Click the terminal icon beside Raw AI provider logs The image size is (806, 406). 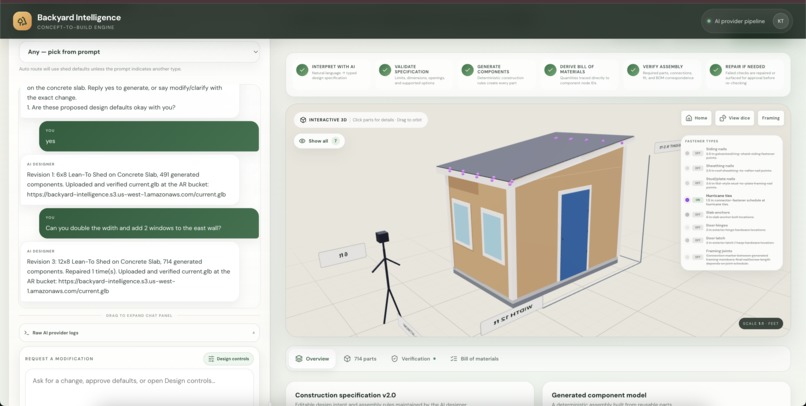pyautogui.click(x=27, y=333)
